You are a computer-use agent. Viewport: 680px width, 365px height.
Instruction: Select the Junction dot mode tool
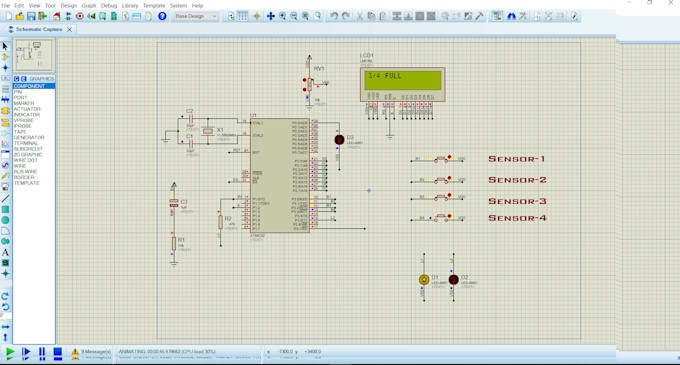5,68
